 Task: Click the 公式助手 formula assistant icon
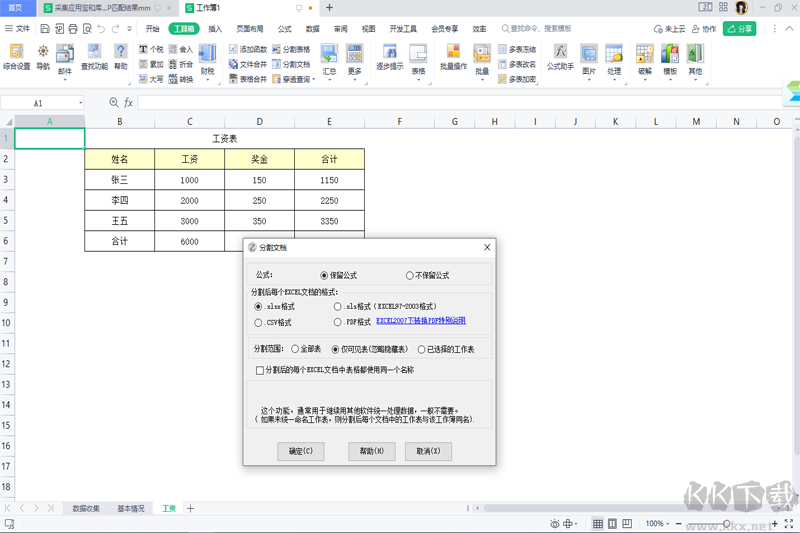click(x=560, y=57)
